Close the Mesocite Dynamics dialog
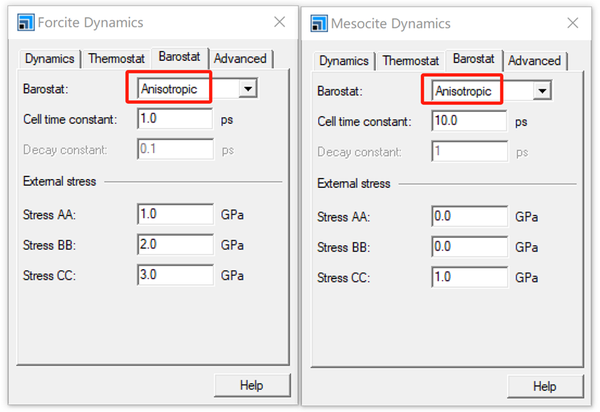 coord(573,23)
